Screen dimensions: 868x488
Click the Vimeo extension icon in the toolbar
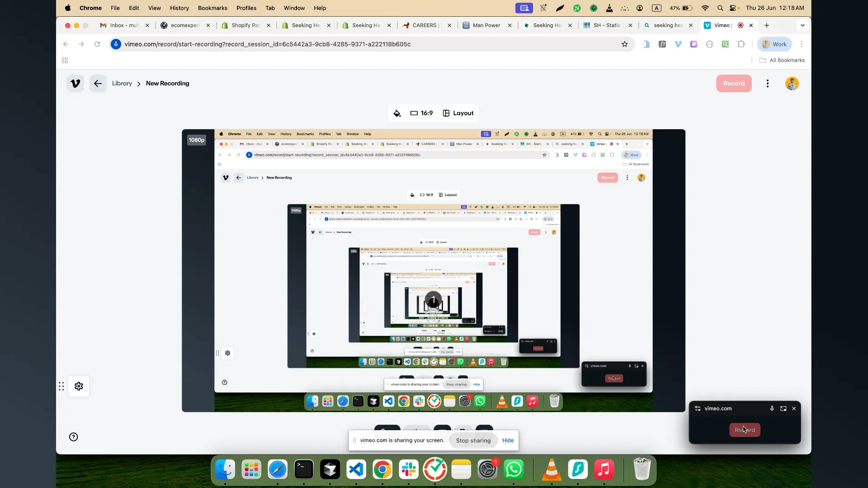point(678,44)
